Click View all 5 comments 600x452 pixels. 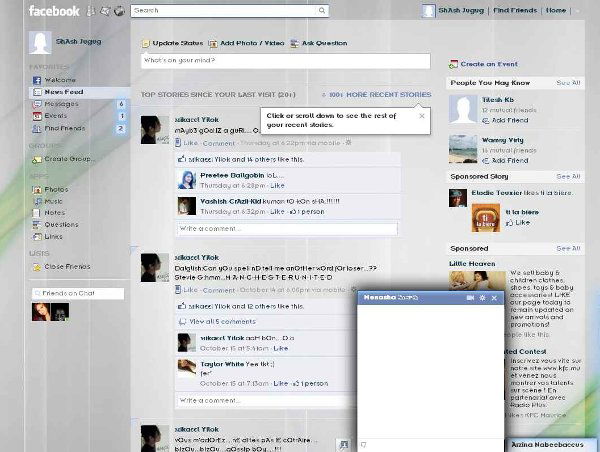[x=222, y=322]
